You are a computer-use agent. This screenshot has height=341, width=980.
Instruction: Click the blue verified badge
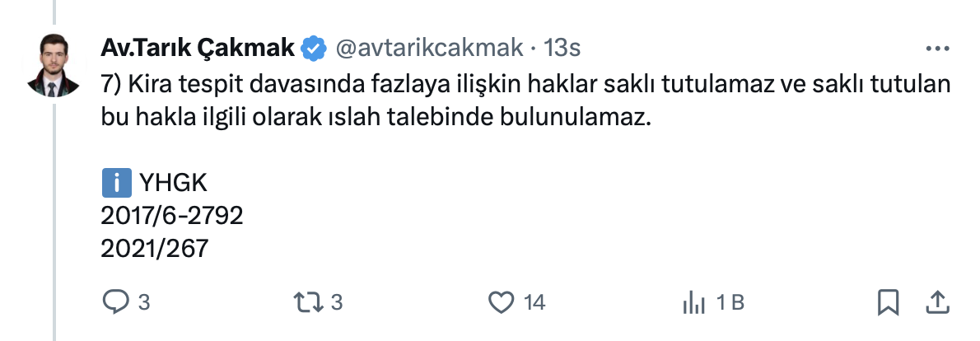[x=312, y=49]
